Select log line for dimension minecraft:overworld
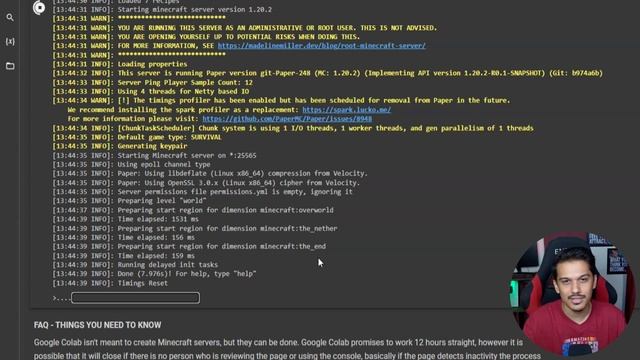 (193, 210)
